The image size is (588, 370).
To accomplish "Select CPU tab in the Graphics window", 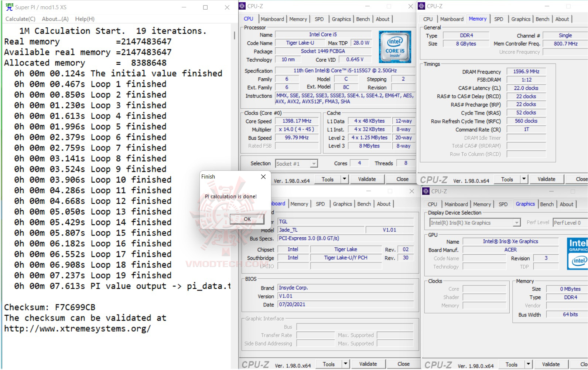I will click(433, 204).
